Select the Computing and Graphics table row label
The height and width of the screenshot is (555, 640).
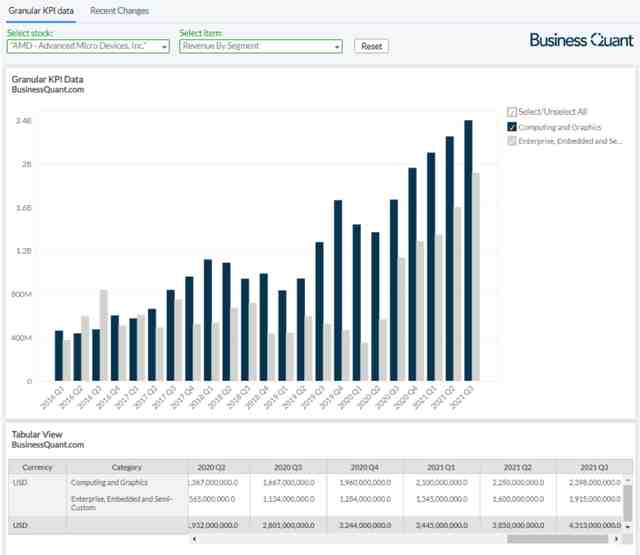click(109, 483)
